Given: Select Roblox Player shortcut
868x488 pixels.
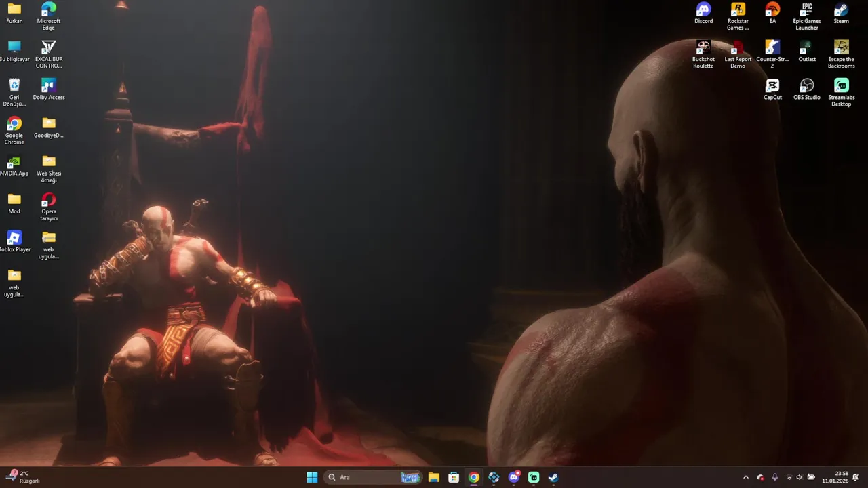Looking at the screenshot, I should point(14,241).
